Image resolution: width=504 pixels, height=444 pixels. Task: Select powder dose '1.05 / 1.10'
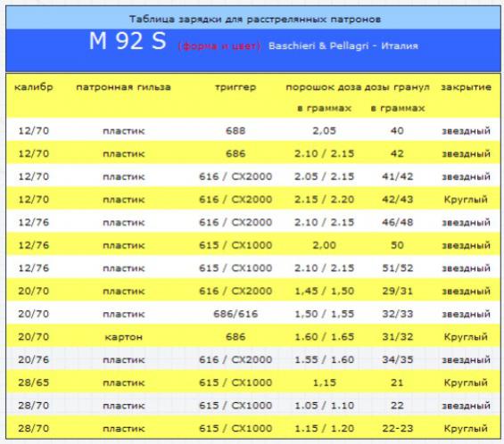[x=325, y=406]
